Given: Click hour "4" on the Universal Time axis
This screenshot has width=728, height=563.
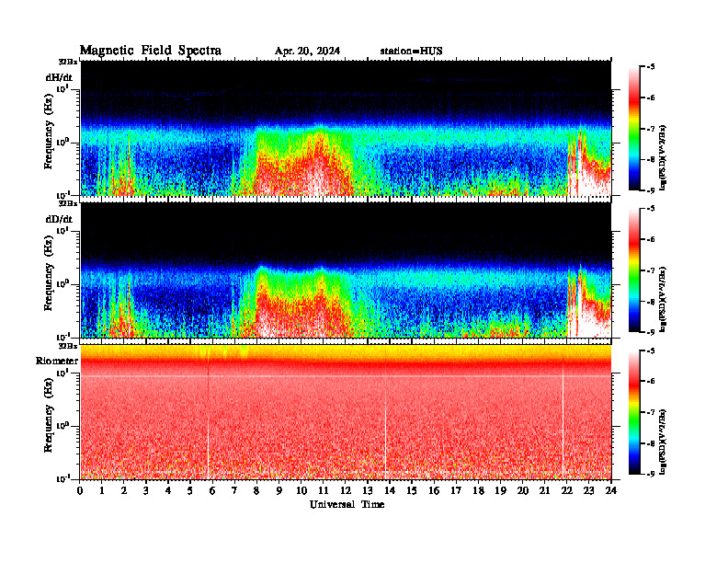Looking at the screenshot, I should pyautogui.click(x=168, y=490).
